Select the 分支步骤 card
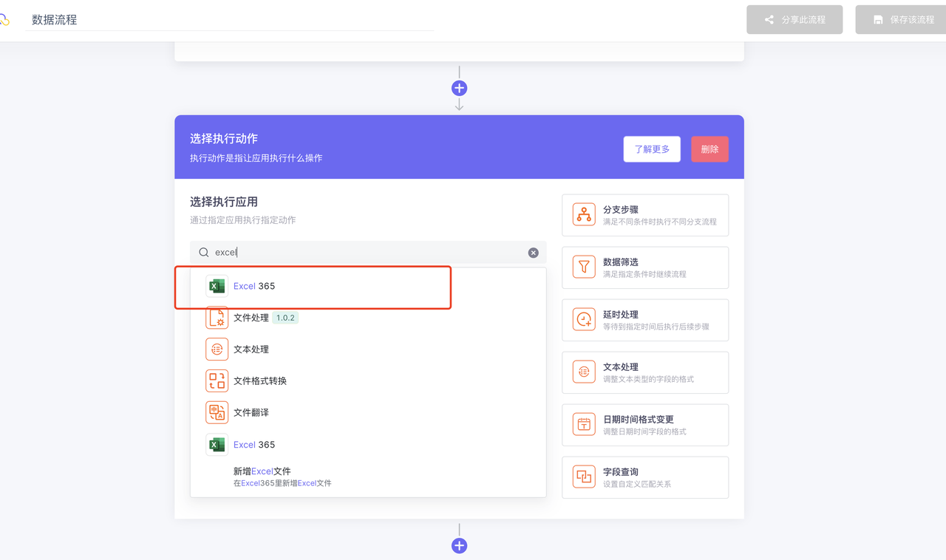Screen dimensions: 946x560 click(645, 215)
